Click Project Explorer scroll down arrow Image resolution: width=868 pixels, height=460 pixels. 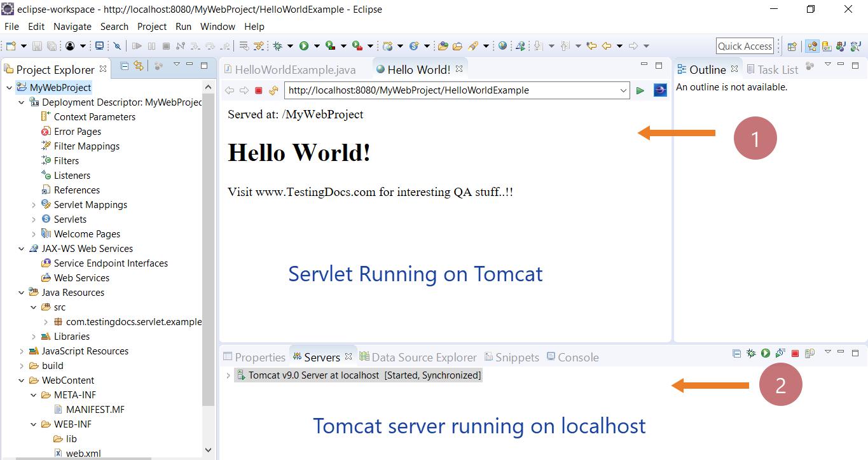208,450
